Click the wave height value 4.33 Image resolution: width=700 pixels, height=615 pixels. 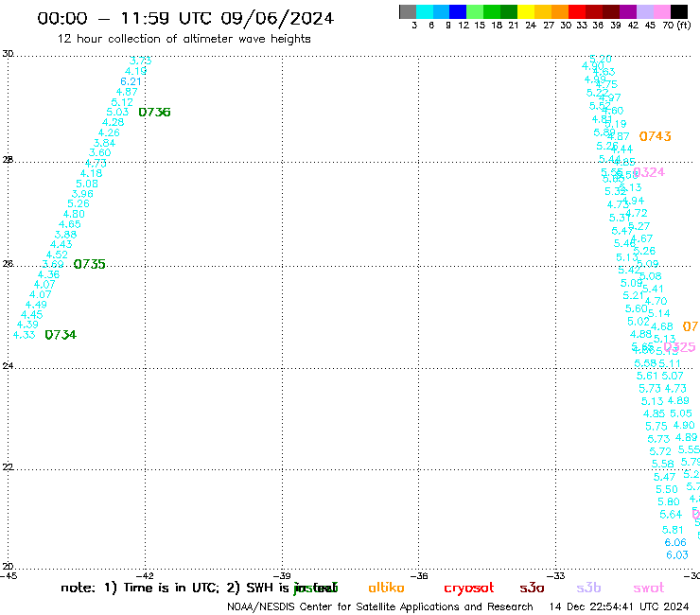tap(24, 335)
